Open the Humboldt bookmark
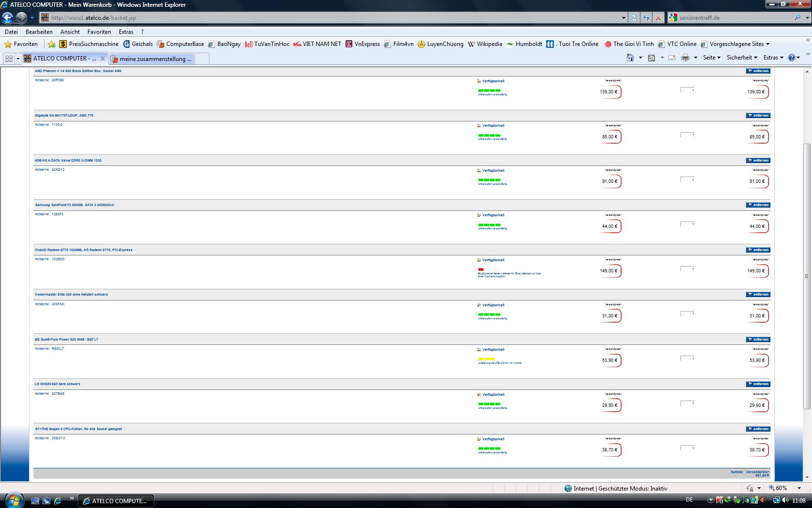Image resolution: width=812 pixels, height=508 pixels. pos(524,44)
